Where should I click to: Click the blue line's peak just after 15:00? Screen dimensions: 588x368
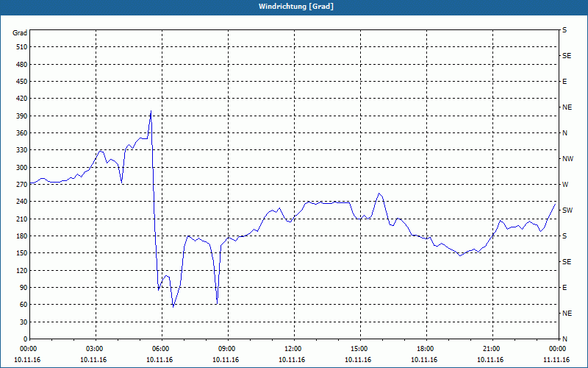[x=379, y=194]
